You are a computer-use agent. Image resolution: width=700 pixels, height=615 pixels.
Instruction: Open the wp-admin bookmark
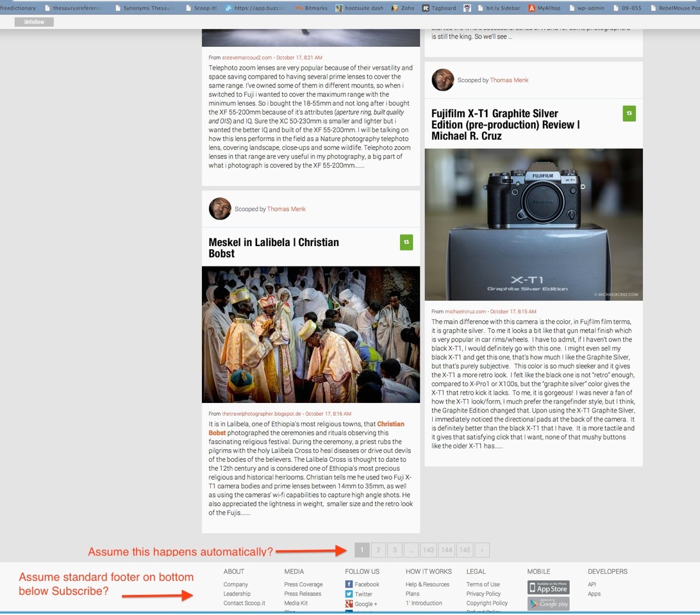(587, 8)
